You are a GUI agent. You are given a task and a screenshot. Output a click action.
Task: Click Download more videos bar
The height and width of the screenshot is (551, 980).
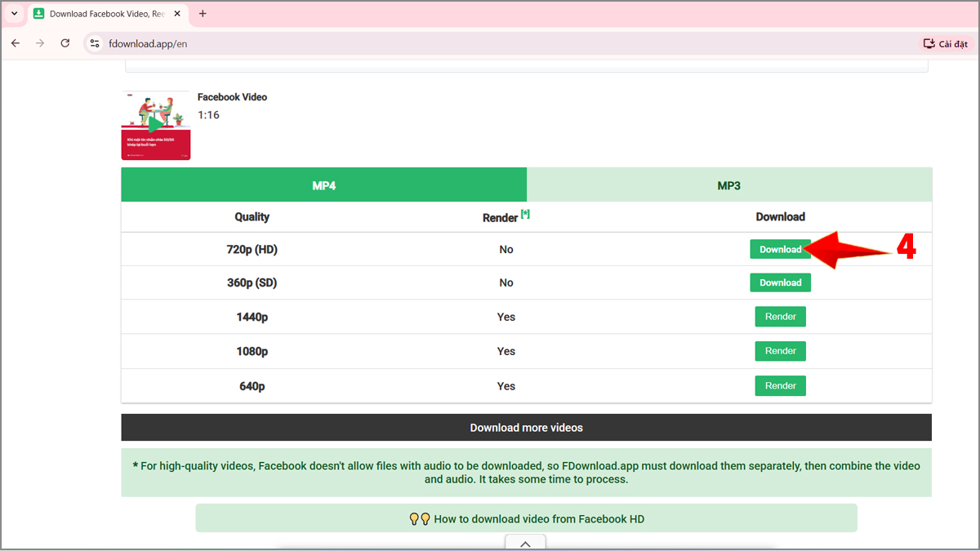(x=527, y=427)
